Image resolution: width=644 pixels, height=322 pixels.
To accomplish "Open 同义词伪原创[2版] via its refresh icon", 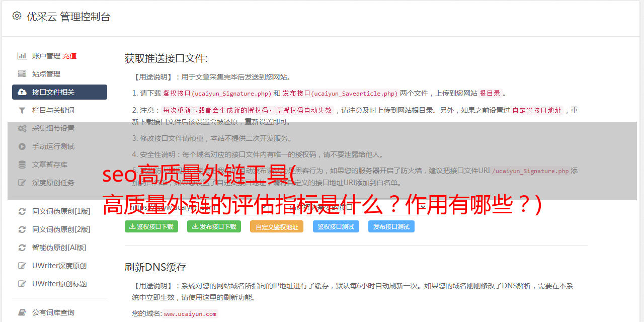I will pyautogui.click(x=22, y=229).
